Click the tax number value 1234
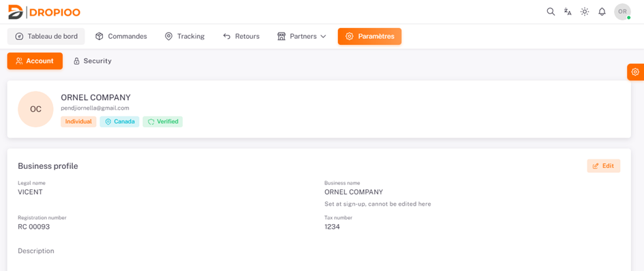The width and height of the screenshot is (644, 271). [332, 227]
